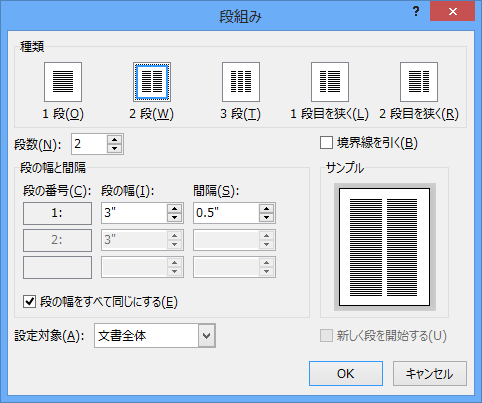
Task: Click the column 1 段の幅 field showing 3"
Action: pyautogui.click(x=134, y=213)
